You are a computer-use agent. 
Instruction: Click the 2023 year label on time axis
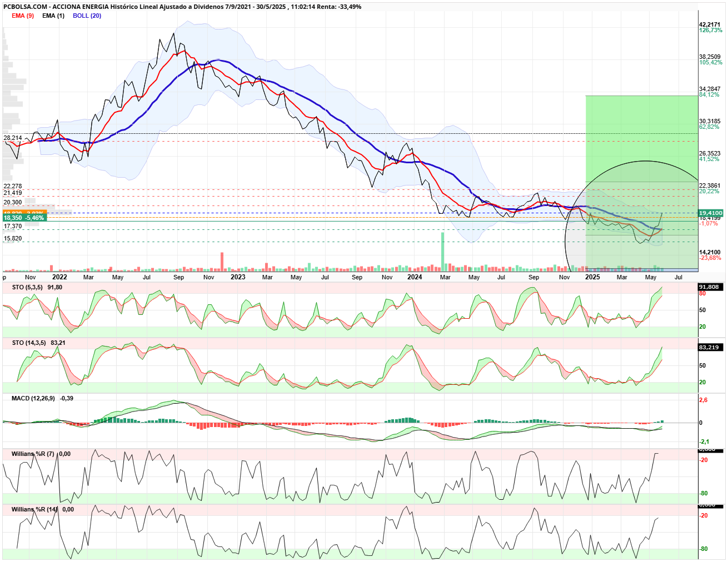[x=238, y=277]
